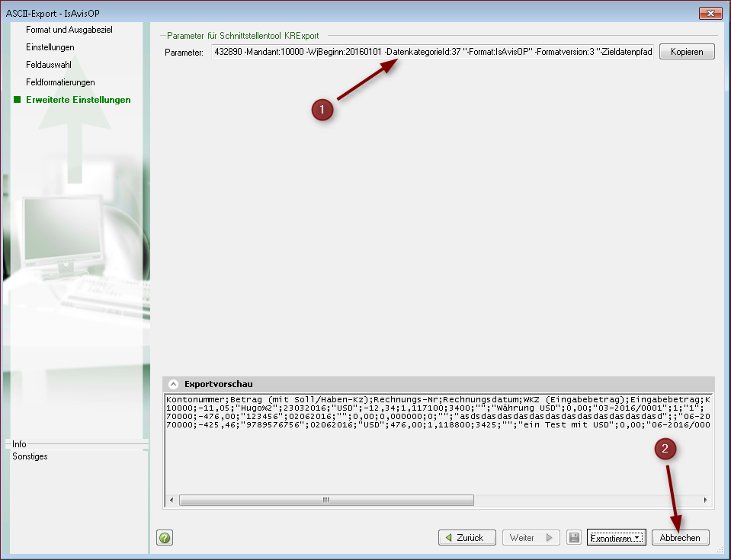Image resolution: width=731 pixels, height=560 pixels.
Task: Click the preview scrollbar left arrow
Action: click(171, 500)
